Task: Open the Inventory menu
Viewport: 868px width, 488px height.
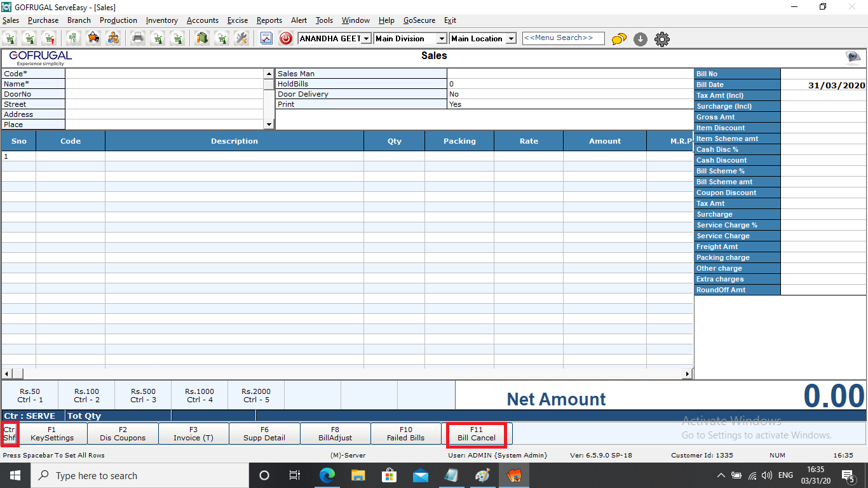Action: (162, 20)
